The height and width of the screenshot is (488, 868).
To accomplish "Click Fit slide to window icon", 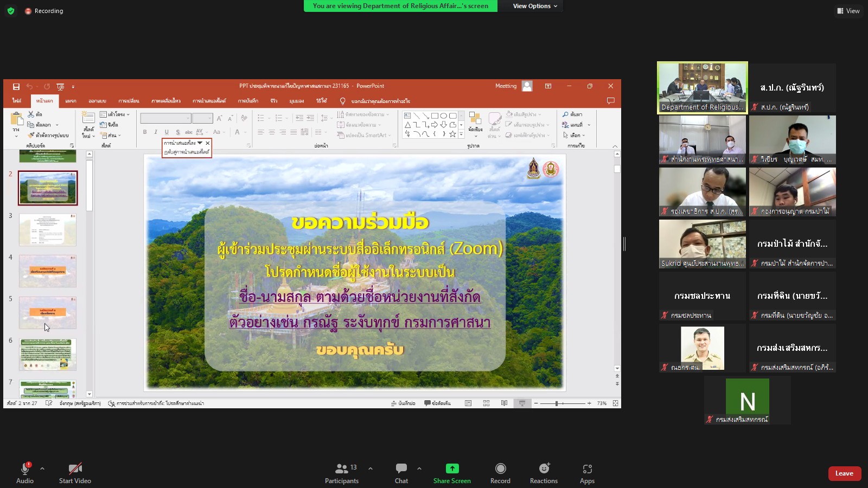I will [x=615, y=403].
